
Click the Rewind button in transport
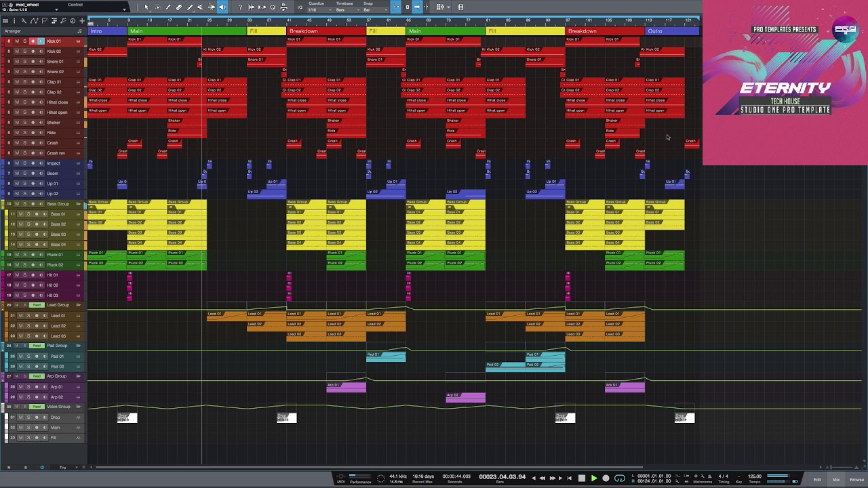[x=542, y=478]
